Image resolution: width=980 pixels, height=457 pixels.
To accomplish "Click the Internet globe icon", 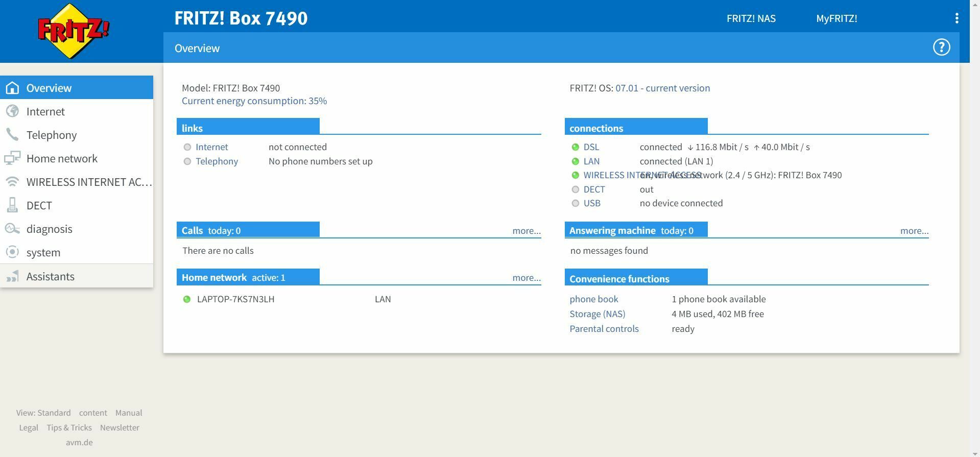I will 12,111.
